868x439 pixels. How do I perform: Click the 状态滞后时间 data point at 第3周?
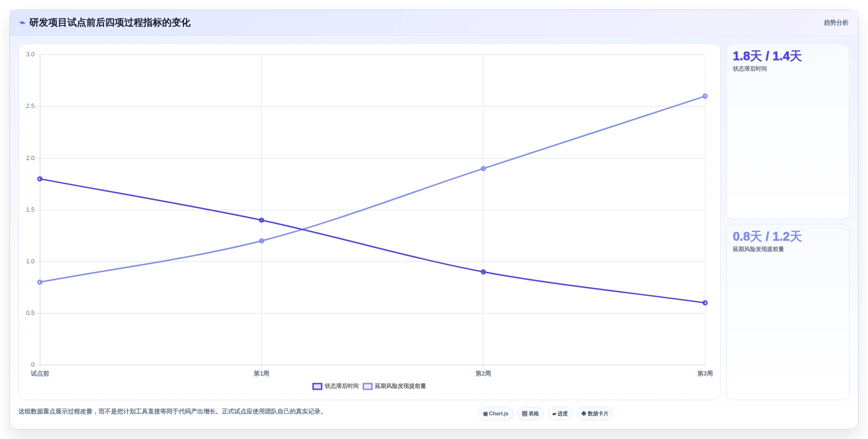pyautogui.click(x=705, y=303)
